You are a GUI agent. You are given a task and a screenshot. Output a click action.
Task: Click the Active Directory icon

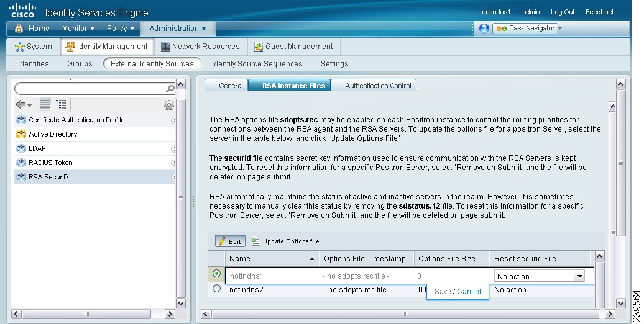[x=21, y=134]
